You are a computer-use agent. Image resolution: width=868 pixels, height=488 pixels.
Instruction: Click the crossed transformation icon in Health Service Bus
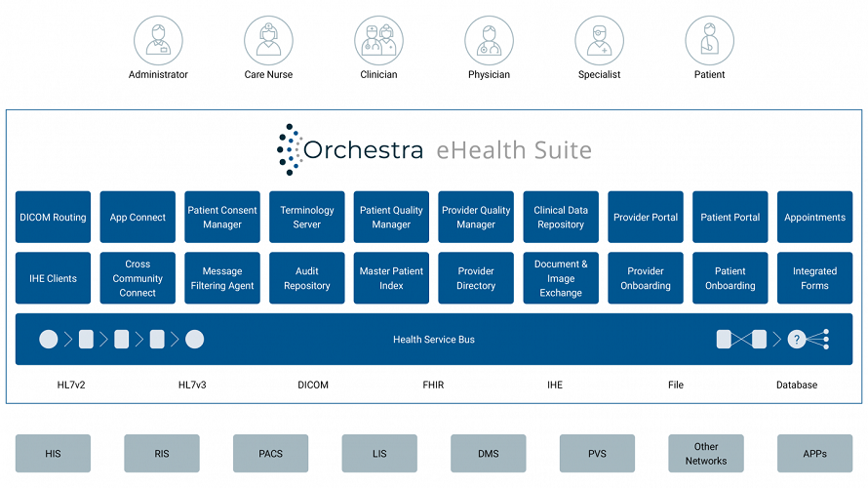pos(741,339)
